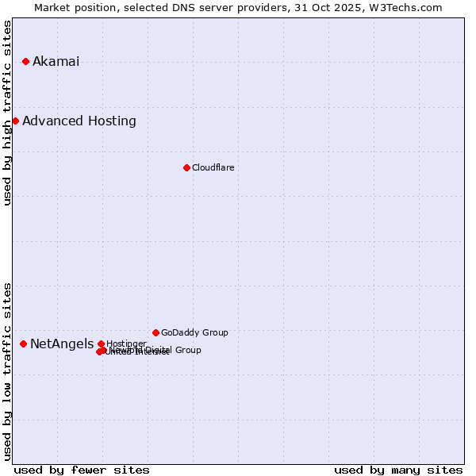Click the 'used by many sites' axis label
Screen dimensions: 476x476
[x=397, y=470]
